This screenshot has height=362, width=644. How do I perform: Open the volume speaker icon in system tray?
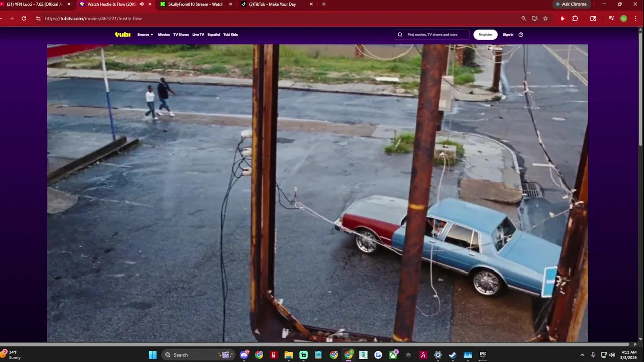click(612, 355)
